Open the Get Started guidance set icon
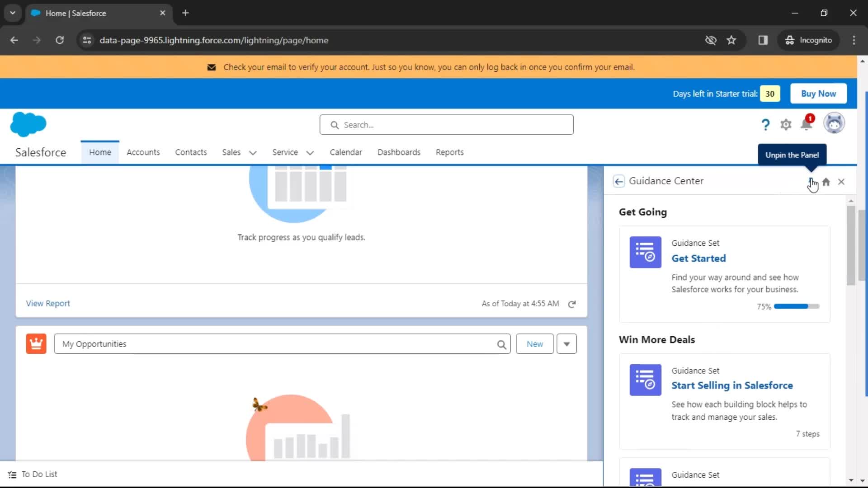The width and height of the screenshot is (868, 488). click(645, 252)
